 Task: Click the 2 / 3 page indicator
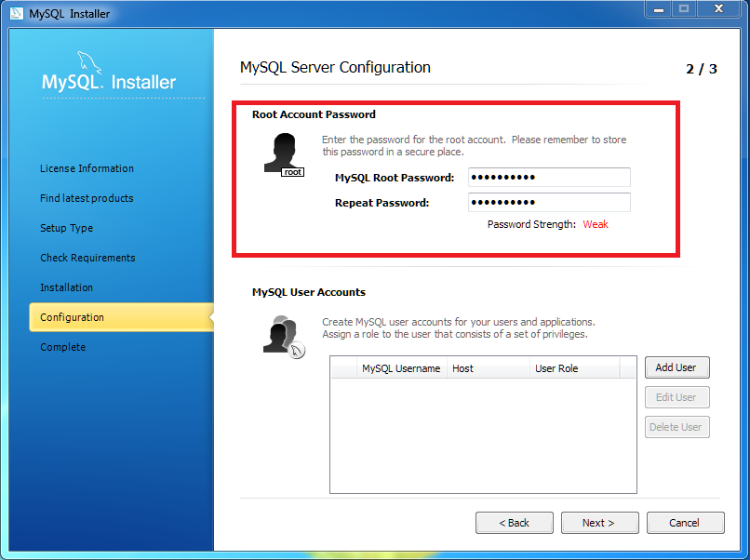702,69
